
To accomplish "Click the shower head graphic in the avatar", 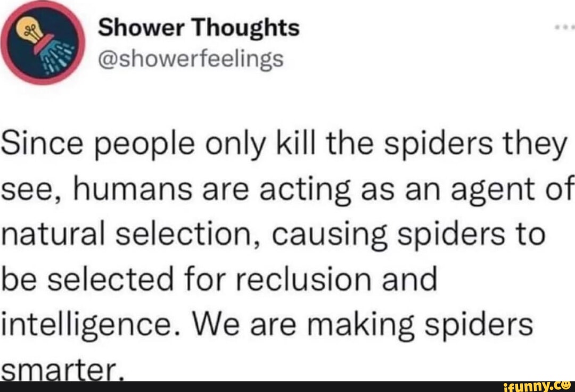I will tap(51, 53).
